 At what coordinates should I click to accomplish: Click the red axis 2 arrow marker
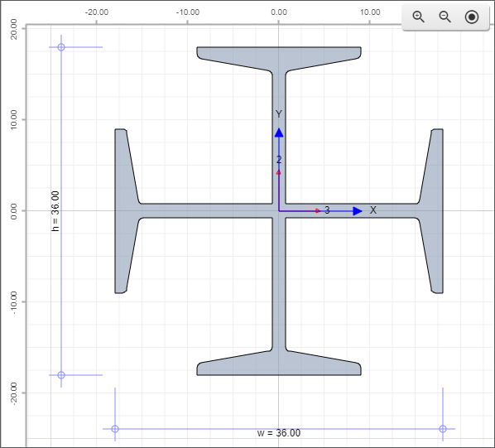(x=278, y=172)
